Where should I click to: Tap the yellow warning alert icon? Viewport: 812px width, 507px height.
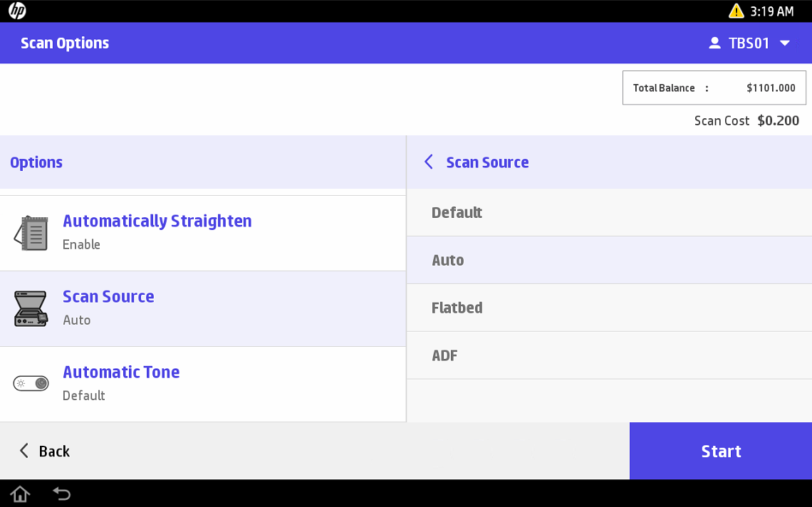(x=736, y=11)
